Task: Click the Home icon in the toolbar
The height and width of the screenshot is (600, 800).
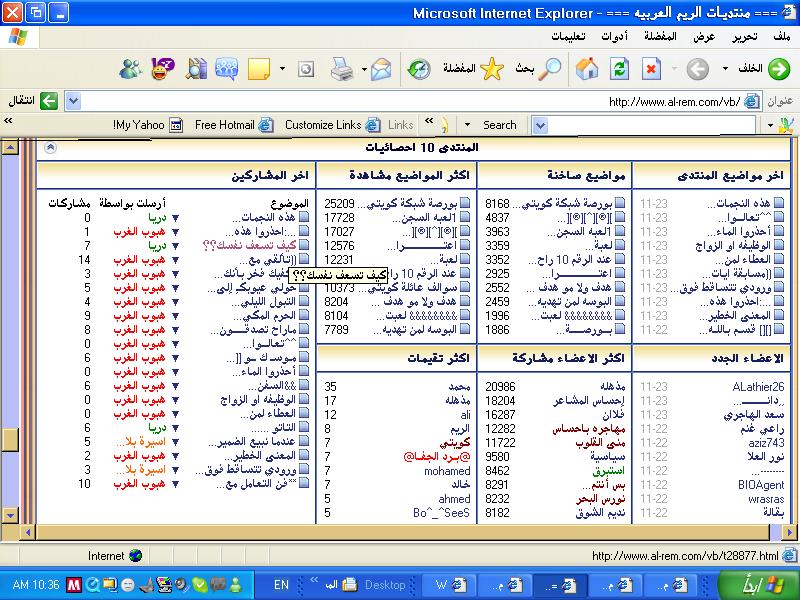Action: pyautogui.click(x=588, y=69)
